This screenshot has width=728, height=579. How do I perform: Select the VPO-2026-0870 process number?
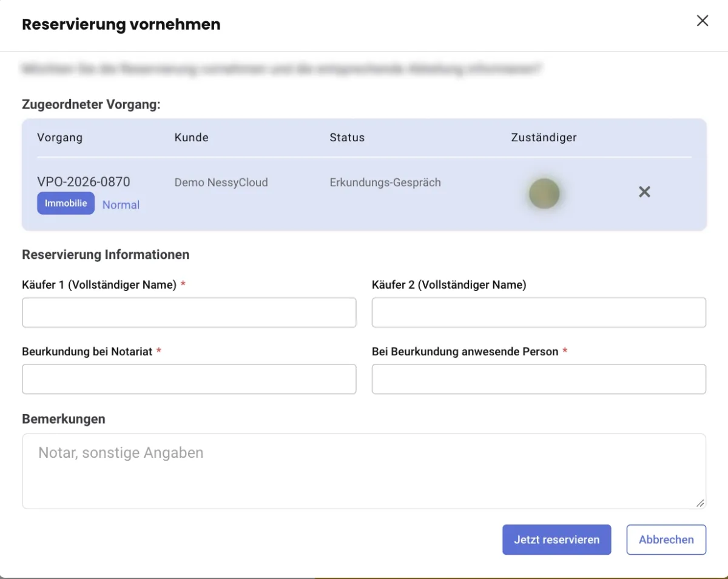[84, 182]
